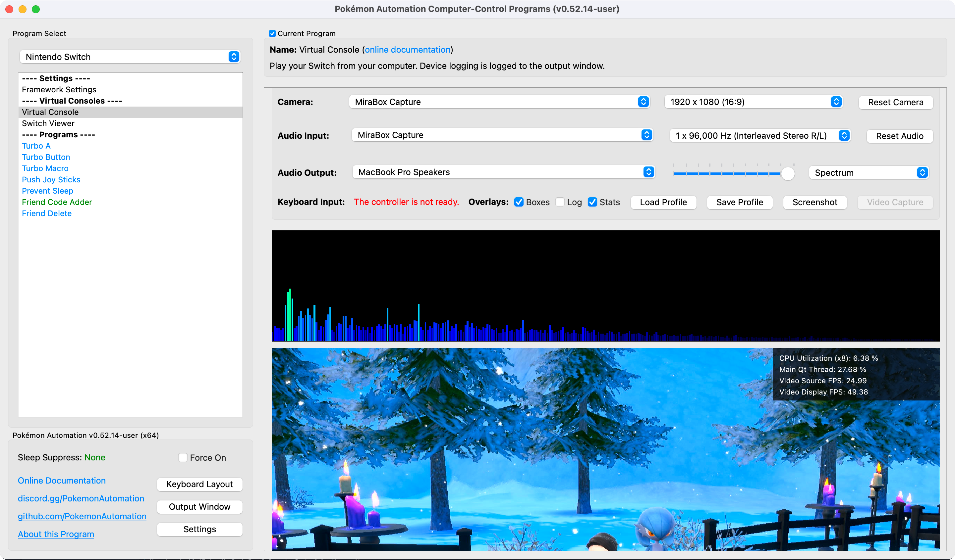Open the Keyboard Layout window

[199, 484]
